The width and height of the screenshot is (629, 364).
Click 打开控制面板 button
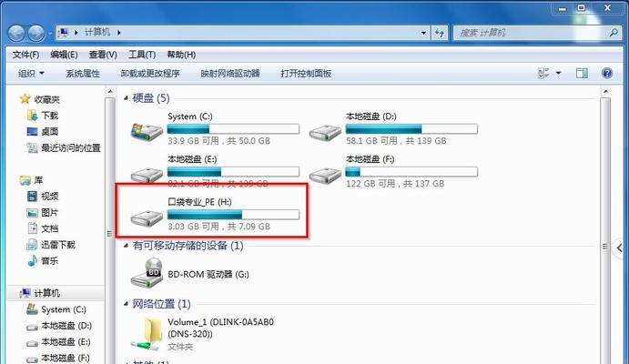(306, 74)
